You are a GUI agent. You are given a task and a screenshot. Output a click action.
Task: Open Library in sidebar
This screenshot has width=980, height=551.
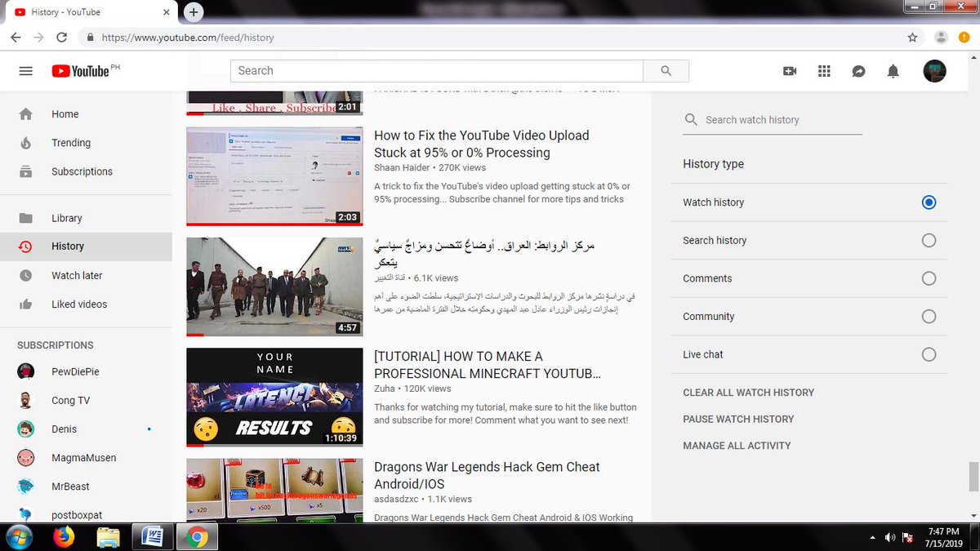point(86,218)
